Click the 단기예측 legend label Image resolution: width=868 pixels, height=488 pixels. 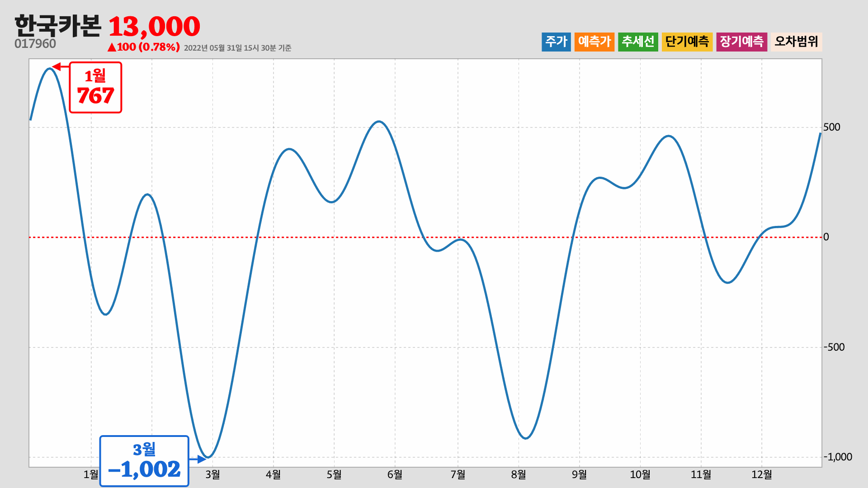click(x=687, y=42)
